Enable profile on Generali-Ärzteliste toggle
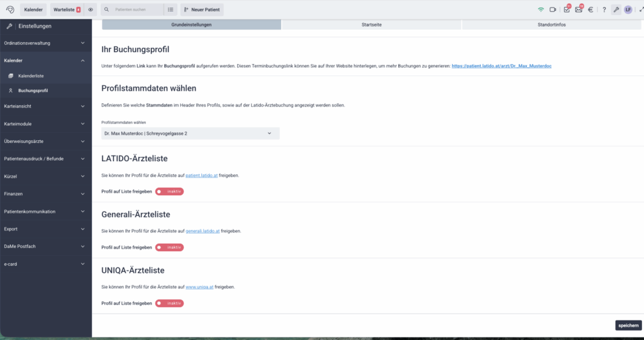This screenshot has width=644, height=340. [169, 247]
